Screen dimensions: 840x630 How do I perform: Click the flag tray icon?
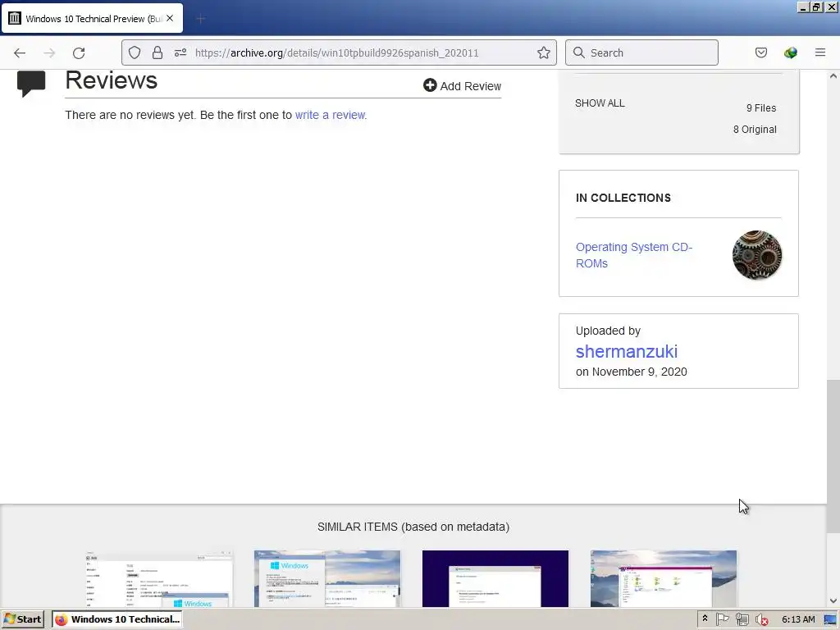[722, 619]
